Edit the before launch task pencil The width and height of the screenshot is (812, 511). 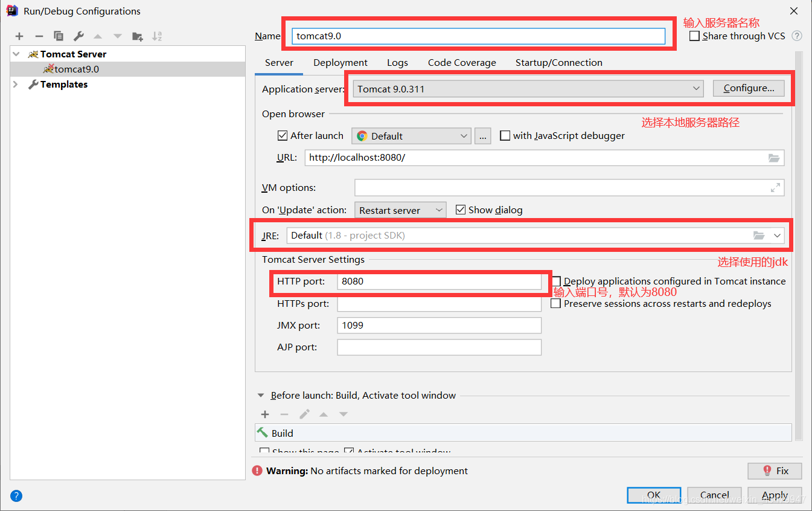tap(304, 414)
